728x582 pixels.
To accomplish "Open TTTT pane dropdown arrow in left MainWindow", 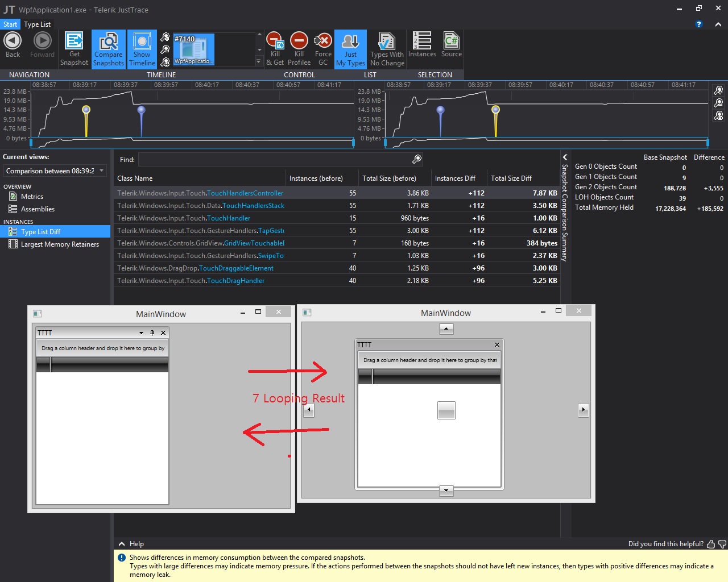I will 141,332.
